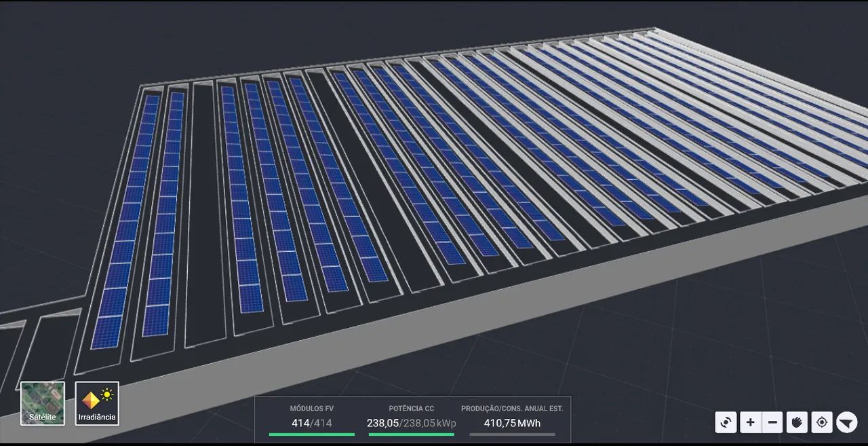Zoom out with the minus button
This screenshot has height=446, width=868.
click(772, 422)
